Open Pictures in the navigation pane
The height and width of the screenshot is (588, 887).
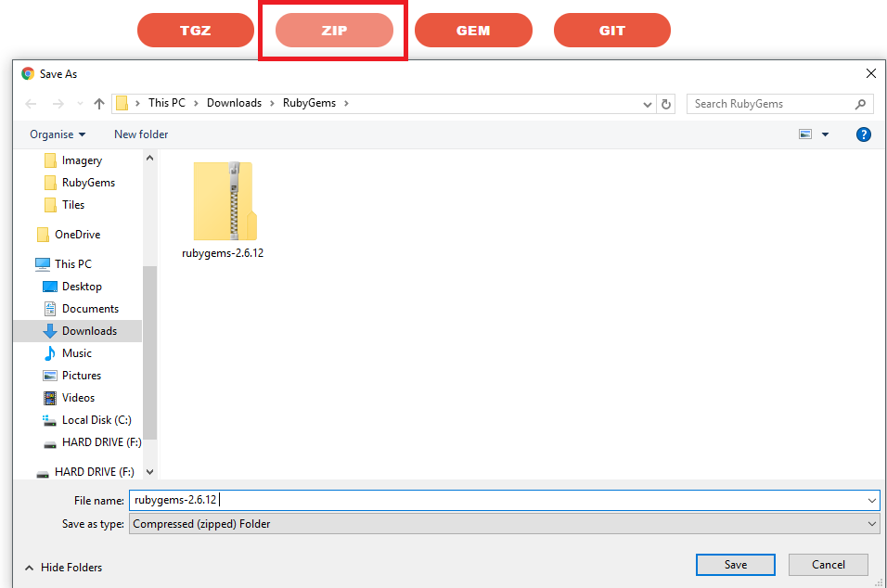coord(82,376)
